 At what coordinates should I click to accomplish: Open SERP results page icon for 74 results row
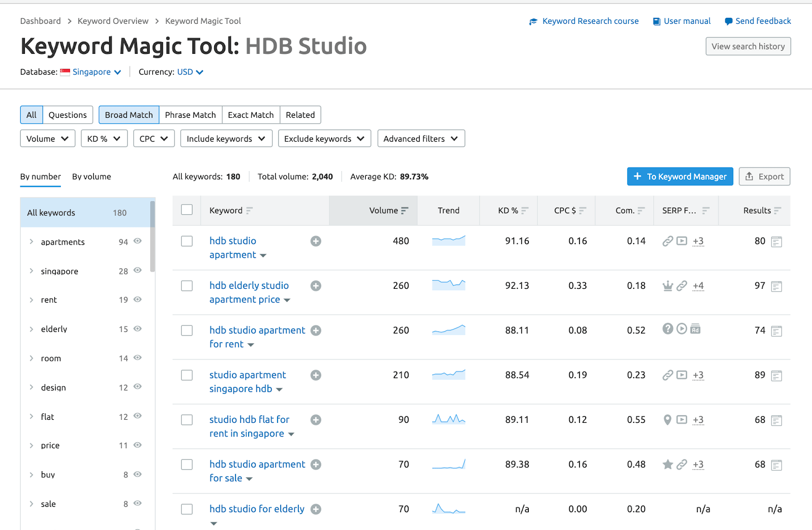pyautogui.click(x=776, y=331)
